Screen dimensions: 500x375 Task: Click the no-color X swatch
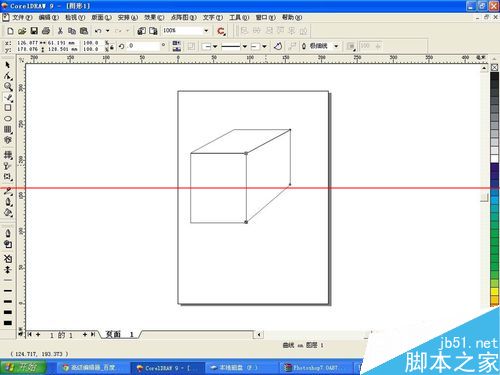pos(494,67)
